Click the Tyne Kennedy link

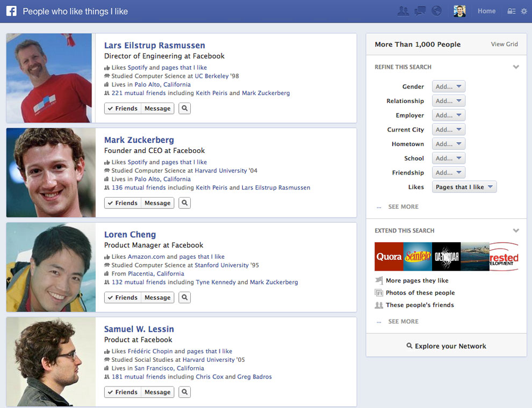tap(215, 282)
